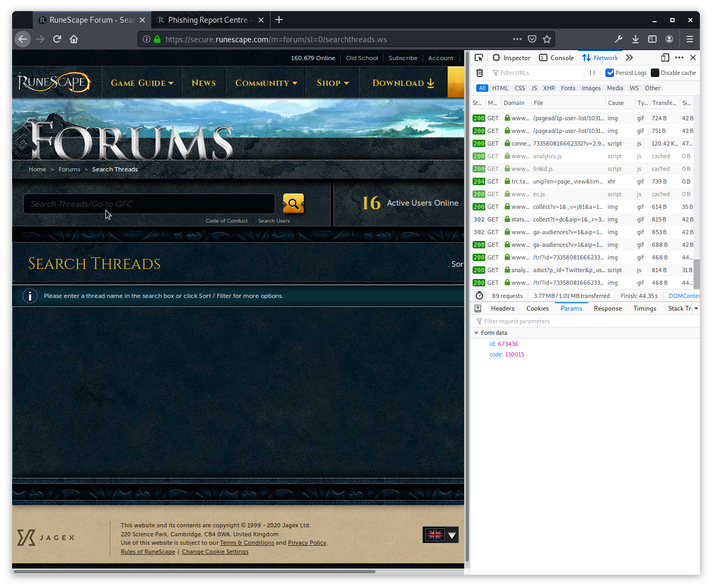Filter requests by HTML
This screenshot has height=588, width=712.
click(x=500, y=88)
